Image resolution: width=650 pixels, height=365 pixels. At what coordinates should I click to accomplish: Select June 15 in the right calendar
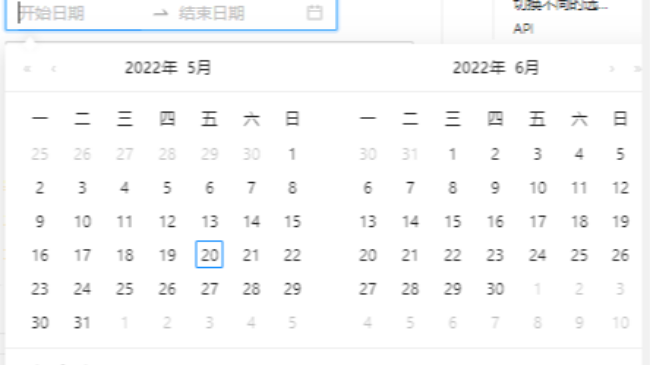coord(452,221)
